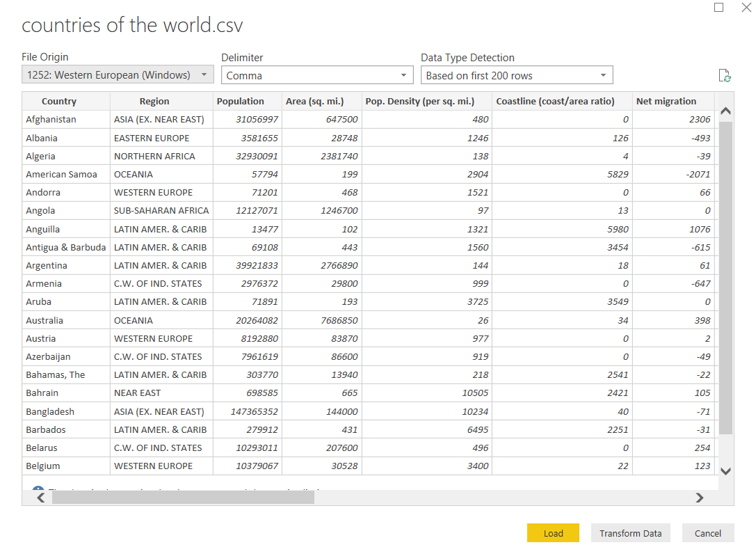Click the Transform Data button
The height and width of the screenshot is (554, 756).
pos(630,533)
